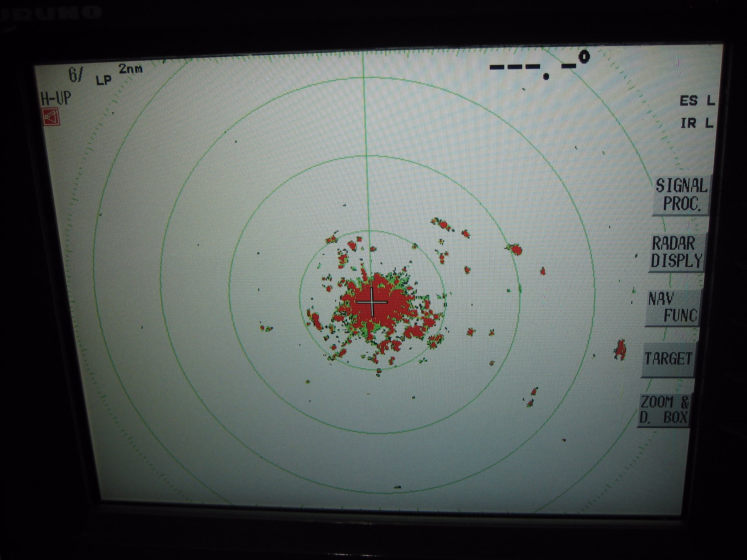Image resolution: width=747 pixels, height=560 pixels.
Task: Click the white cross cursor at radar center
Action: coord(372,302)
